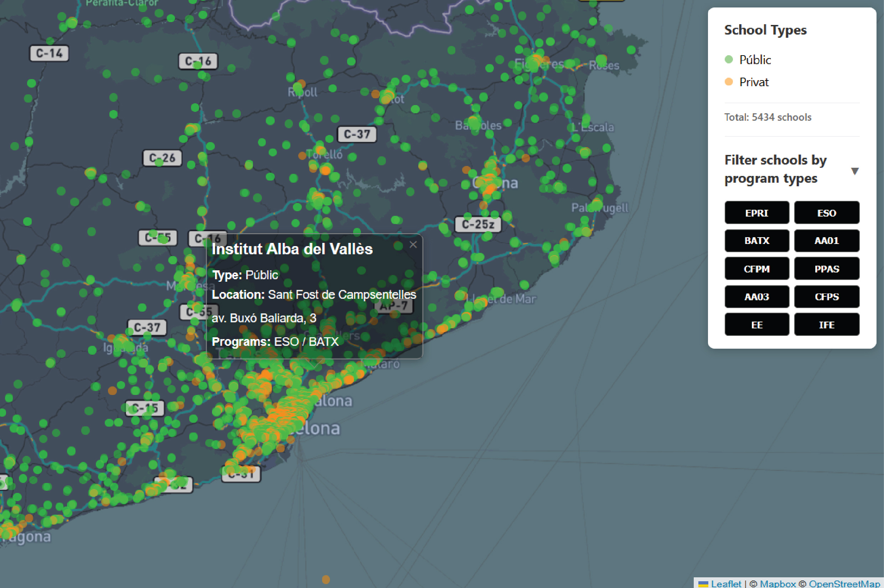The height and width of the screenshot is (588, 884).
Task: Click the isolated orange marker in the sea
Action: (326, 579)
